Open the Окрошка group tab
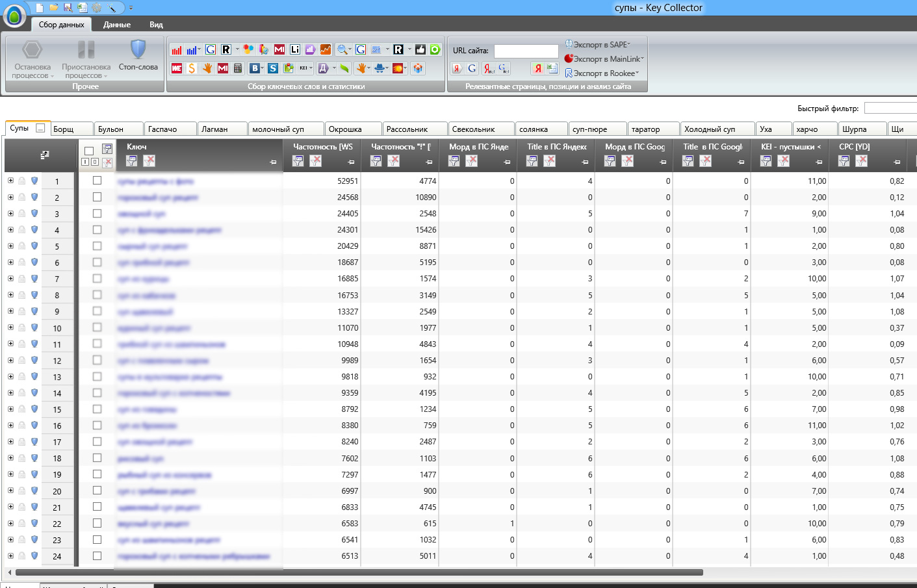Screen dimensions: 917x588 pos(352,129)
